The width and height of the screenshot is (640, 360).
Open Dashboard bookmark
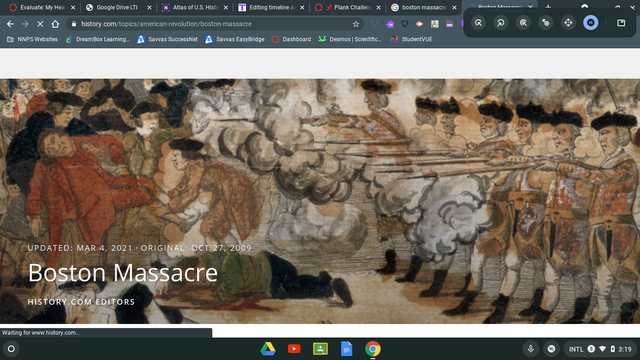[291, 39]
